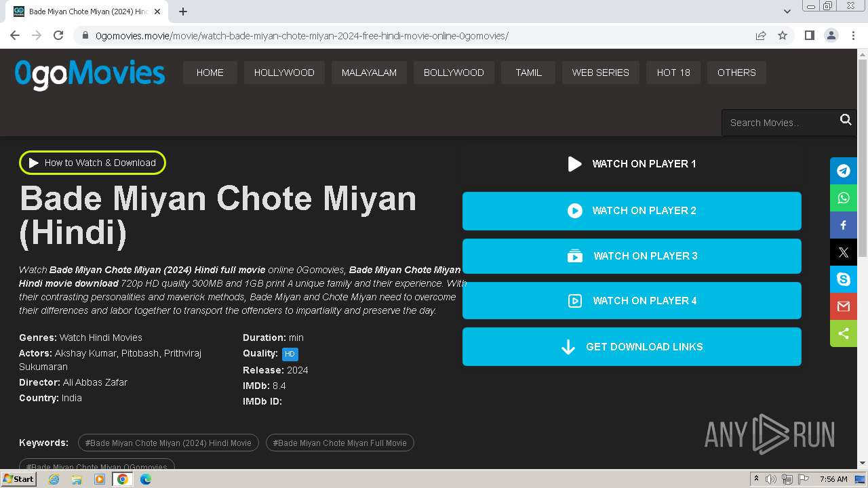Click the browser back arrow

pyautogui.click(x=15, y=35)
